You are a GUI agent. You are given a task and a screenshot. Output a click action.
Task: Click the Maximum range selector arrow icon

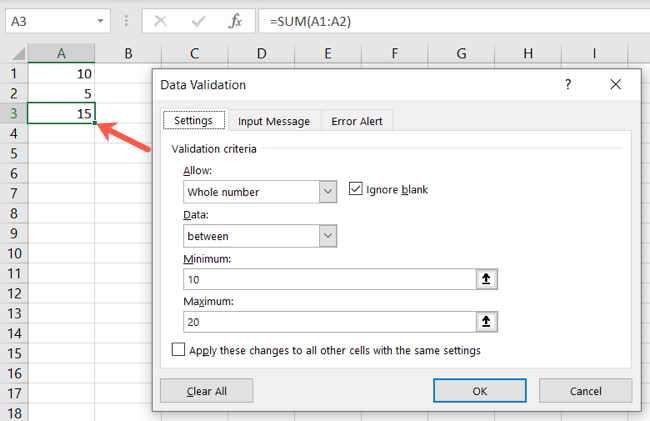pos(486,321)
